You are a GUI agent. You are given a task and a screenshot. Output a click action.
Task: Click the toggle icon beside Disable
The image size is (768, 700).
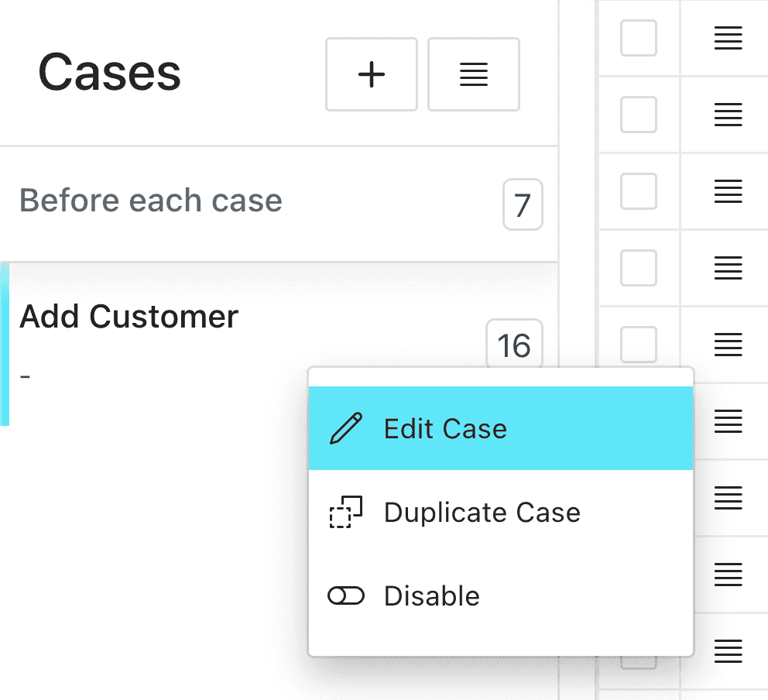(x=346, y=596)
